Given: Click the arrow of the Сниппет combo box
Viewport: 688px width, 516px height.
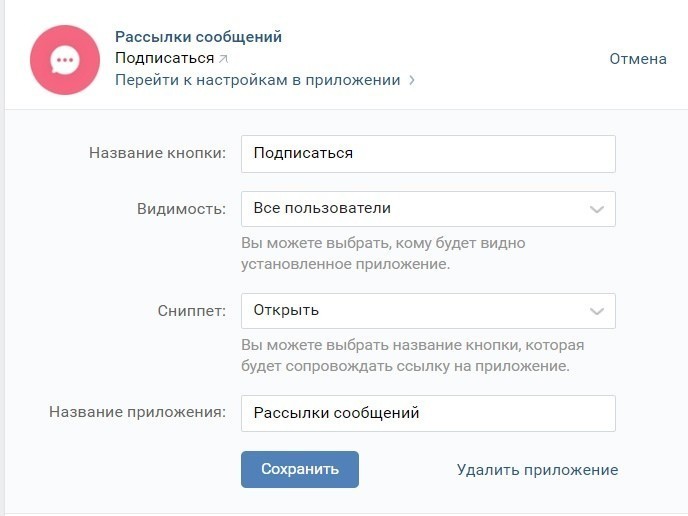Looking at the screenshot, I should [597, 312].
